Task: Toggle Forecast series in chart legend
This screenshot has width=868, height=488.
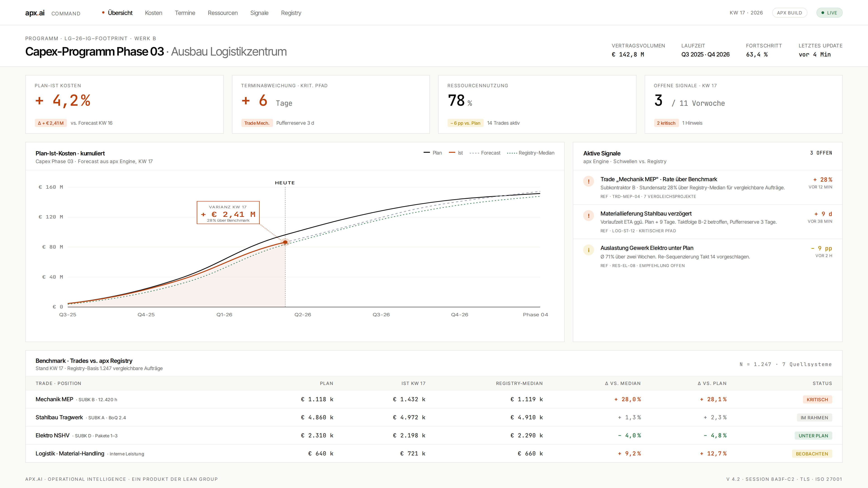Action: (485, 153)
